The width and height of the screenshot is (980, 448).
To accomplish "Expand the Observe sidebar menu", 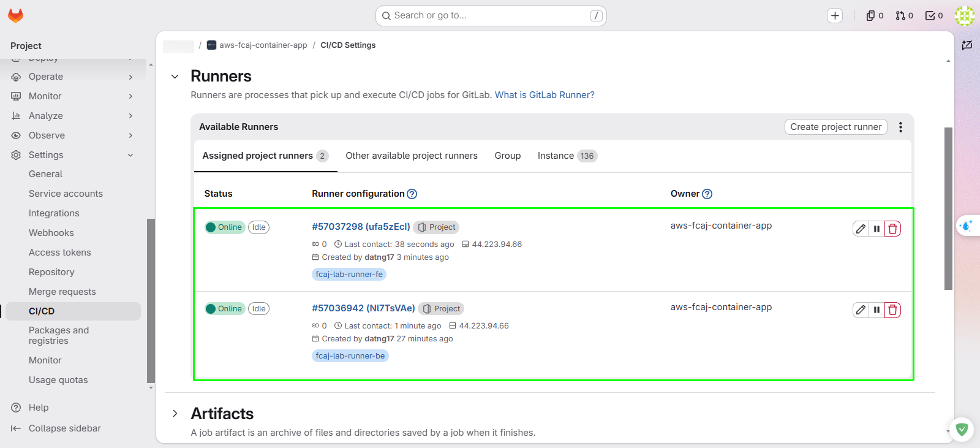I will click(x=72, y=135).
